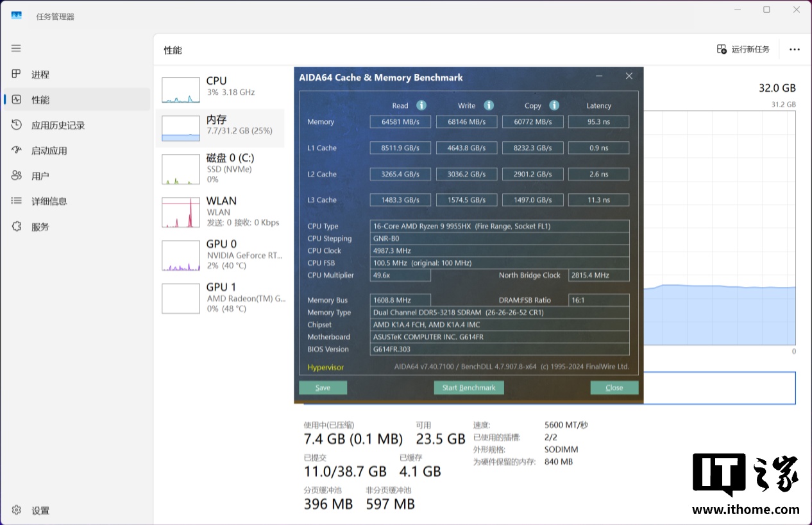Open the three-dot more options menu
The image size is (812, 525).
pos(795,49)
